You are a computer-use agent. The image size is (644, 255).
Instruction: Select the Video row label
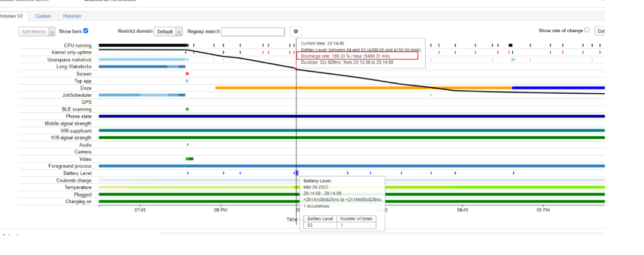pos(85,159)
